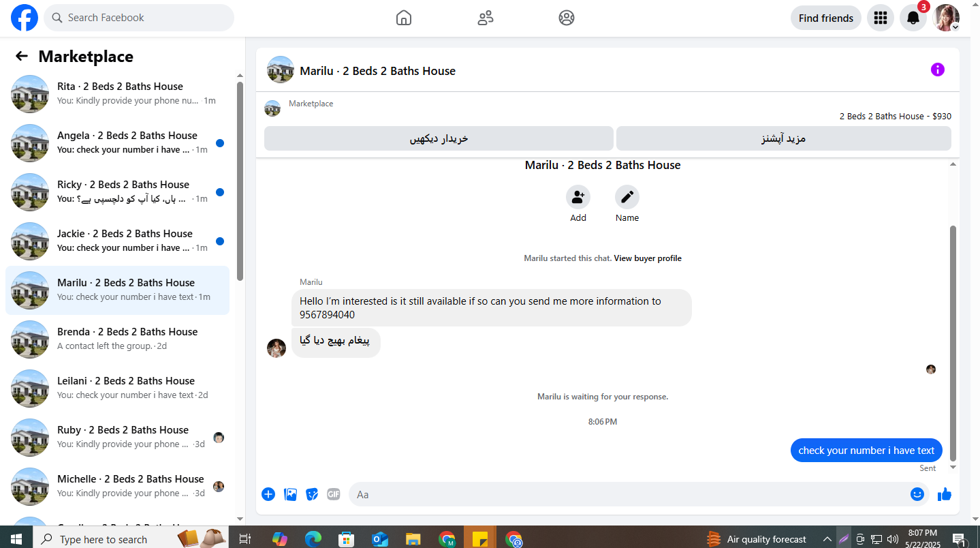Image resolution: width=980 pixels, height=548 pixels.
Task: Open the GIF picker
Action: click(333, 494)
